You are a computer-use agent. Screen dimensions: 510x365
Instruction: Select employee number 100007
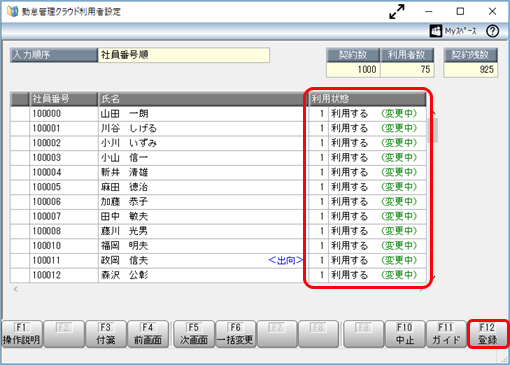64,216
